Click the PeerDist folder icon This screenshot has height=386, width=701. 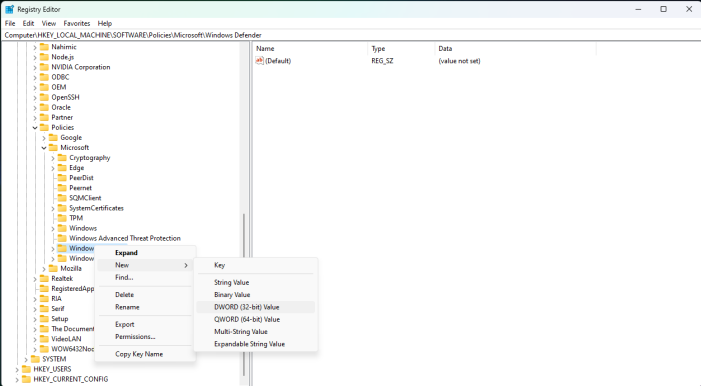pos(62,178)
